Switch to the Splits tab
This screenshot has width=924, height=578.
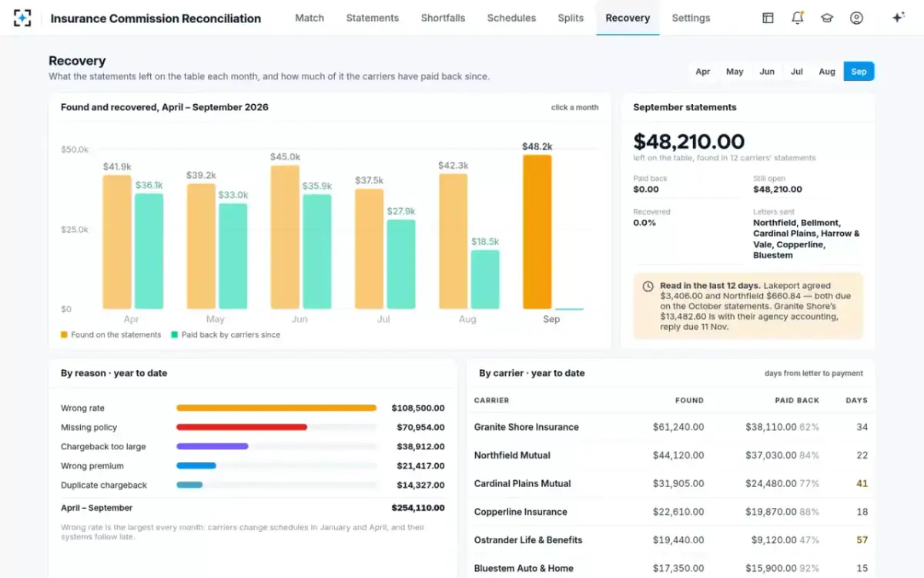(x=571, y=18)
